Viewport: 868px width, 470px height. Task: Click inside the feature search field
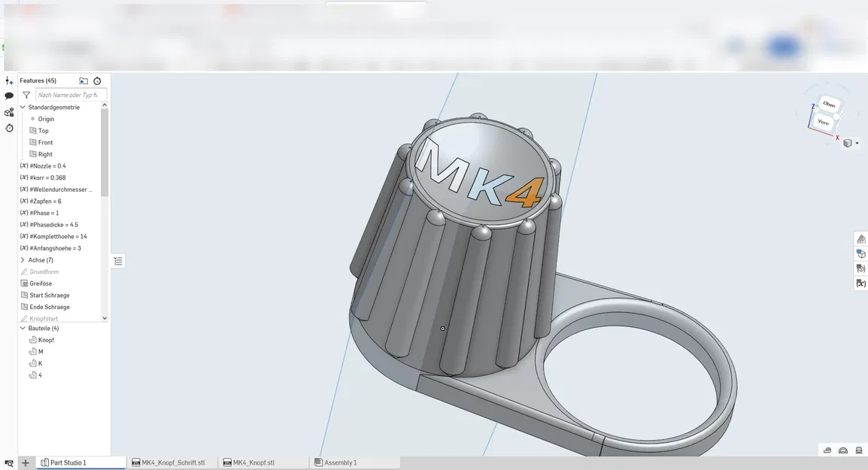click(71, 94)
